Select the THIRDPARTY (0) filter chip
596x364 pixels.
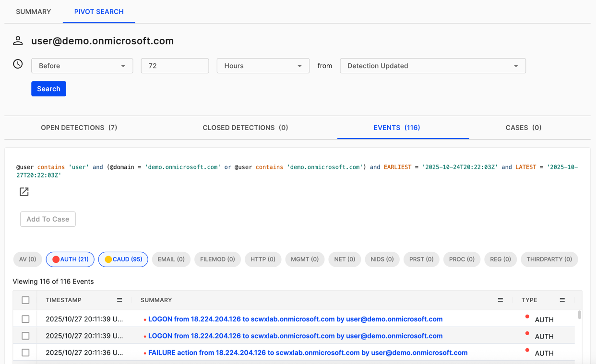[549, 259]
